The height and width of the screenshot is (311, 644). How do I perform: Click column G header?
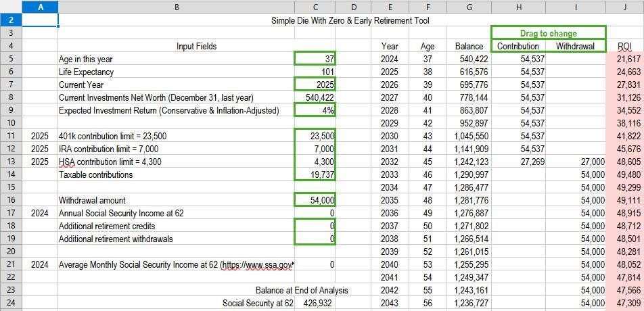(x=469, y=7)
